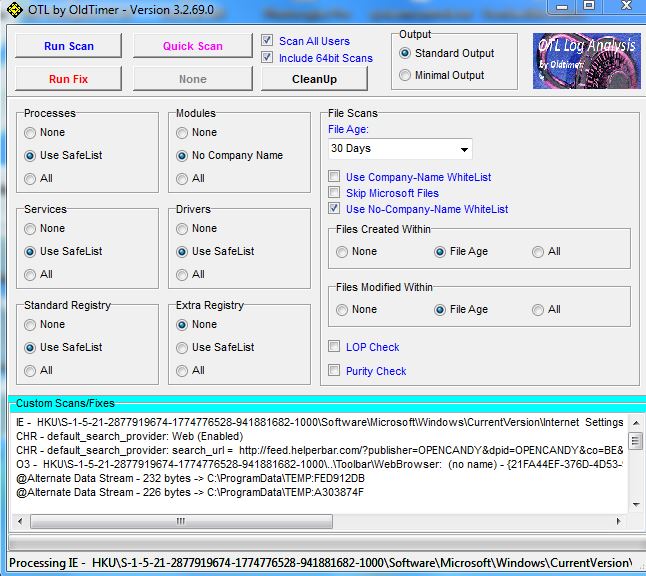The width and height of the screenshot is (646, 576).
Task: Enable the LOP Check checkbox
Action: [x=335, y=347]
